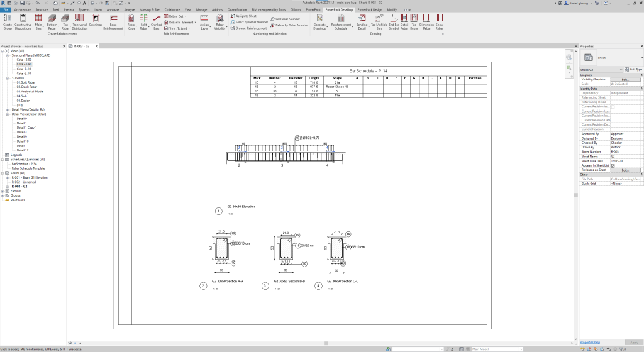Click Edit button for Visibility/Graphics Overrides
The height and width of the screenshot is (352, 644).
pos(626,79)
